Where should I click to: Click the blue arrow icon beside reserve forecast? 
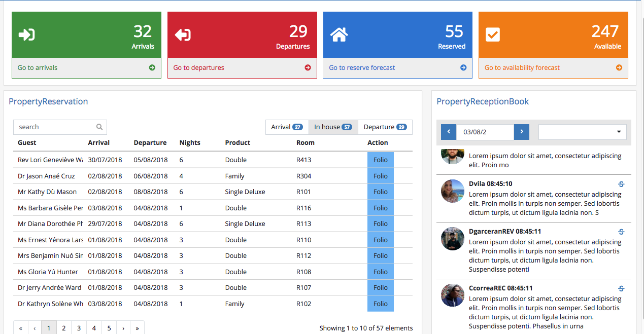point(463,68)
